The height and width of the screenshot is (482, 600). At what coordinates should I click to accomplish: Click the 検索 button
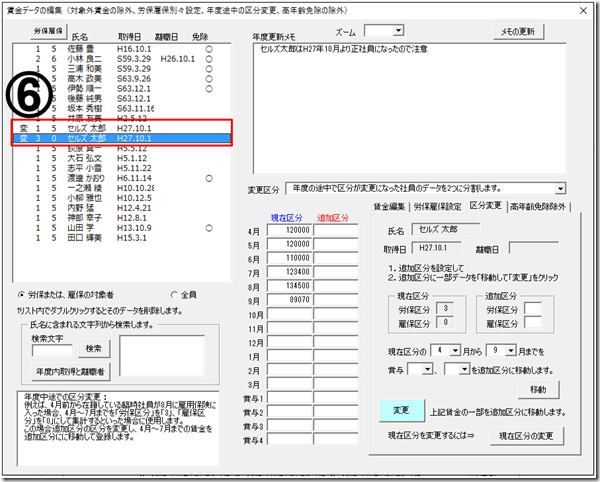tap(94, 348)
